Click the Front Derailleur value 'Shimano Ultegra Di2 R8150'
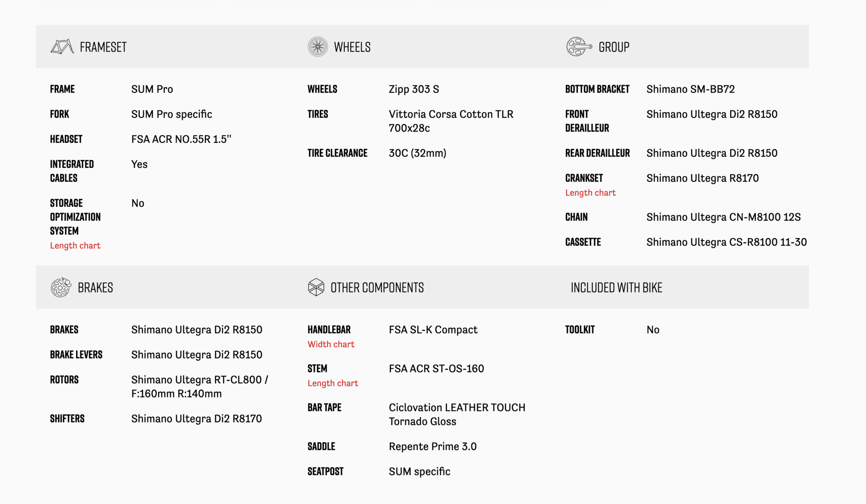 point(712,114)
